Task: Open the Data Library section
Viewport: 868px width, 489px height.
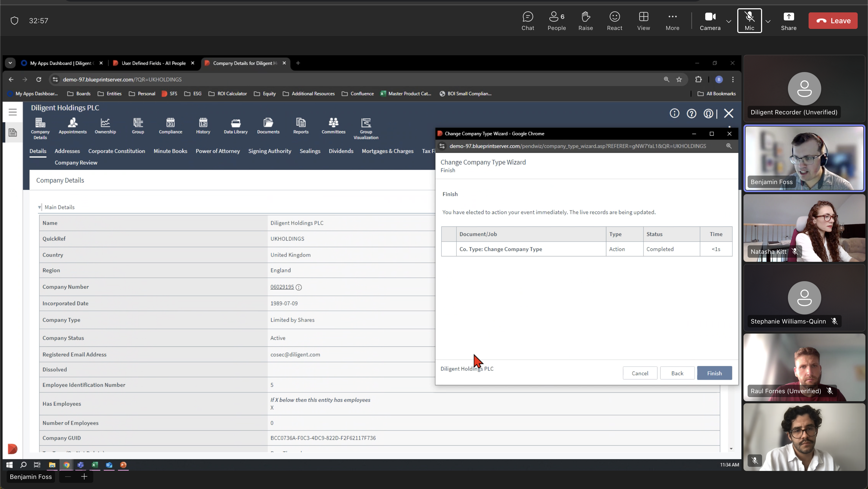Action: pos(236,126)
